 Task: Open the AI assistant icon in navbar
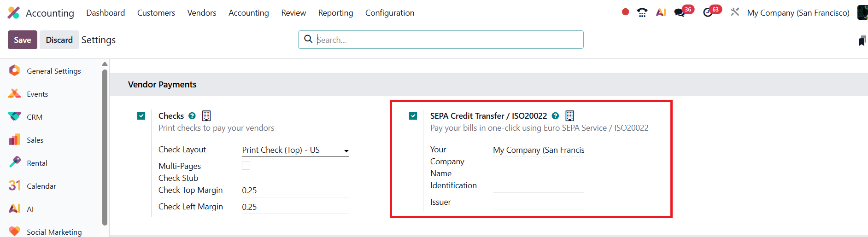click(661, 12)
